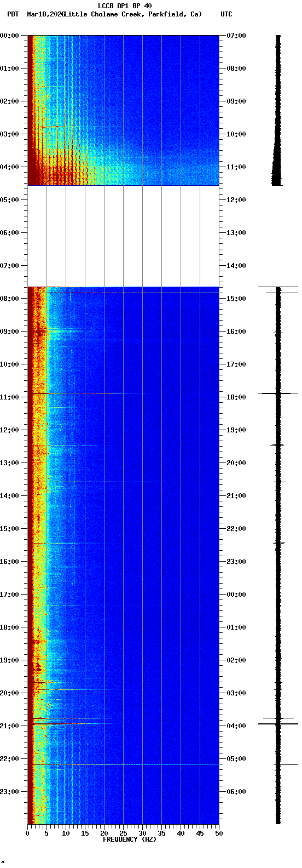The image size is (302, 868).
Task: Select the UTC time label "08:00"
Action: [x=236, y=68]
